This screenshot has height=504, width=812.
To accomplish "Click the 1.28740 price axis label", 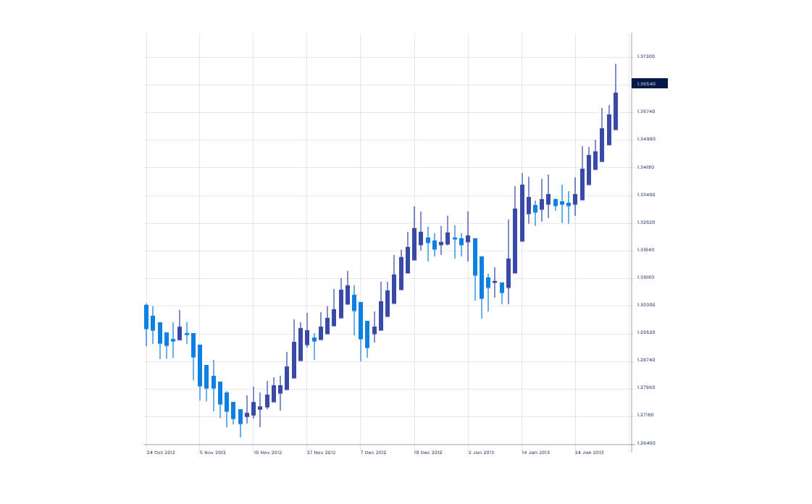I will (x=646, y=360).
